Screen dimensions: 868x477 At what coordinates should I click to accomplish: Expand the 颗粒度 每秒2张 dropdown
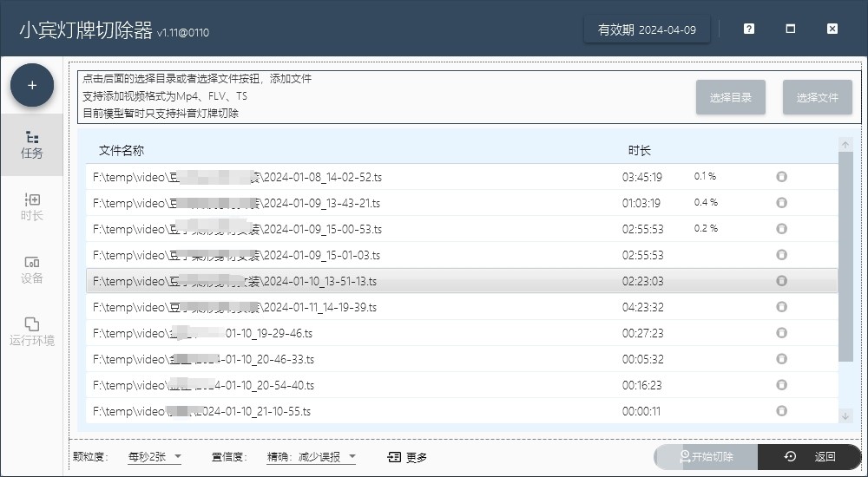click(155, 457)
